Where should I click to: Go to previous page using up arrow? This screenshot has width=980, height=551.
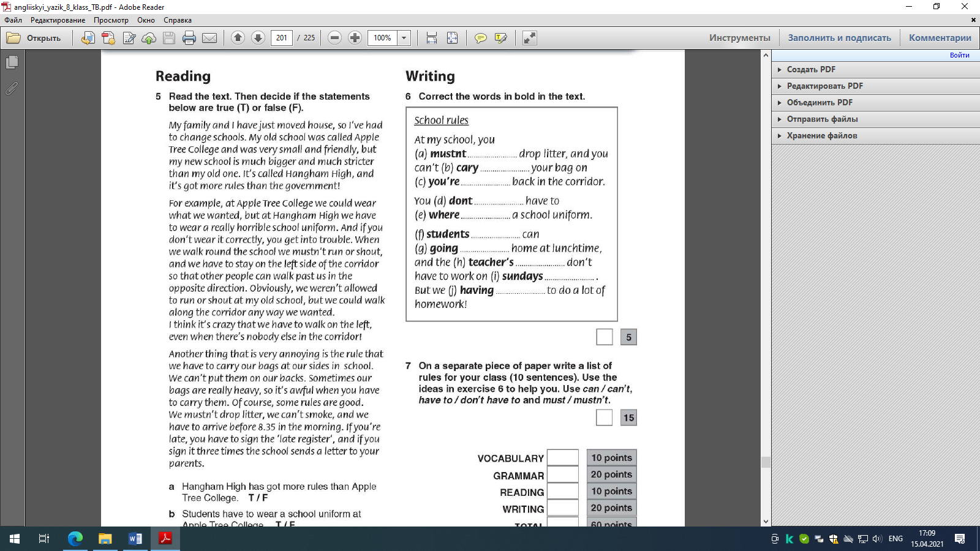238,38
